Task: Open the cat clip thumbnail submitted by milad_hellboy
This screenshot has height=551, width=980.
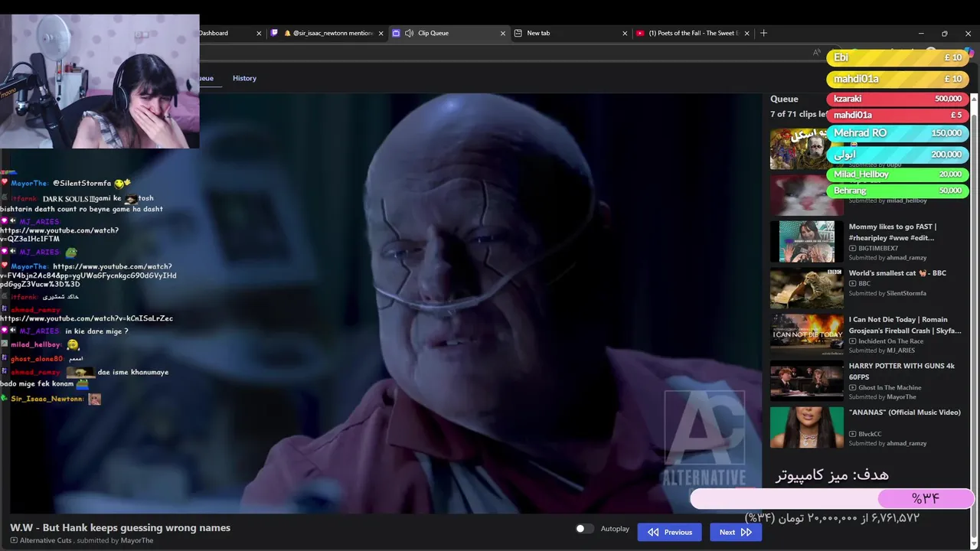Action: pos(806,195)
